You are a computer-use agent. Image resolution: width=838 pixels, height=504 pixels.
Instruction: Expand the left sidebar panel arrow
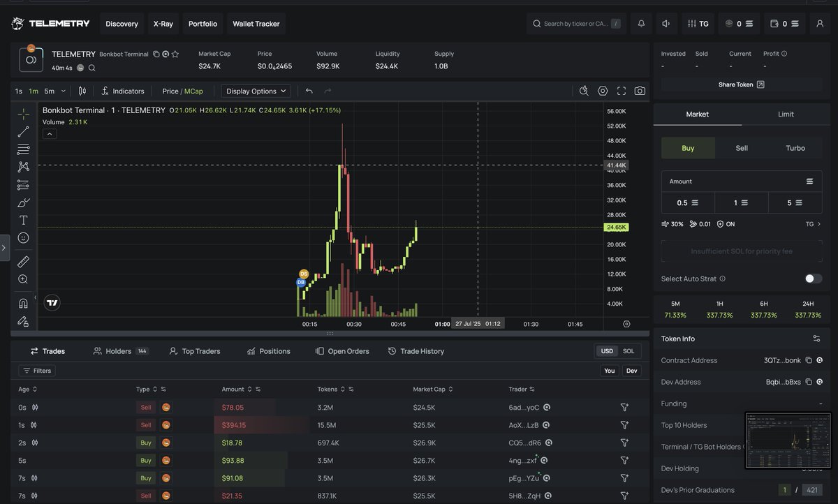[4, 247]
